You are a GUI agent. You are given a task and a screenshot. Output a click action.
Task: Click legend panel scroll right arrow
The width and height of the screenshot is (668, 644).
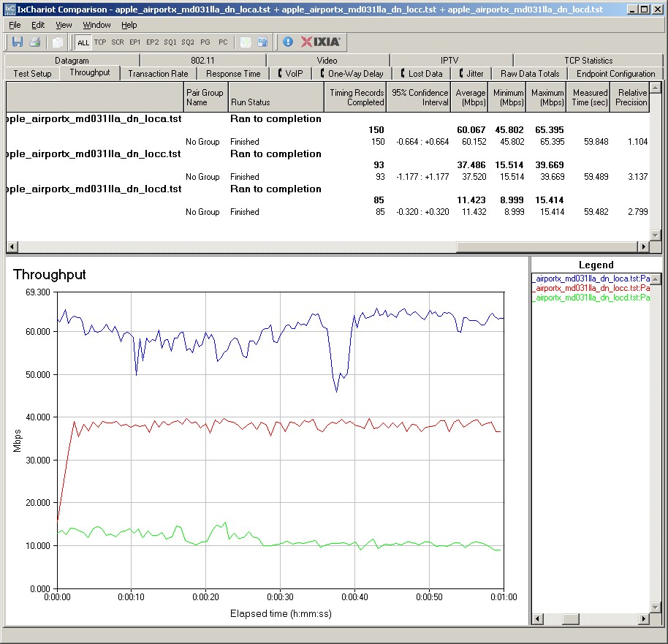pos(644,618)
